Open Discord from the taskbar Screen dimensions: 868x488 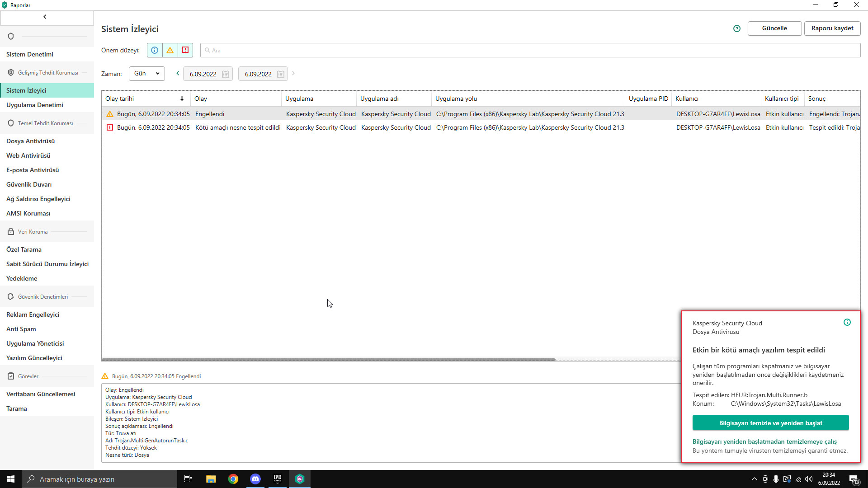click(x=255, y=479)
